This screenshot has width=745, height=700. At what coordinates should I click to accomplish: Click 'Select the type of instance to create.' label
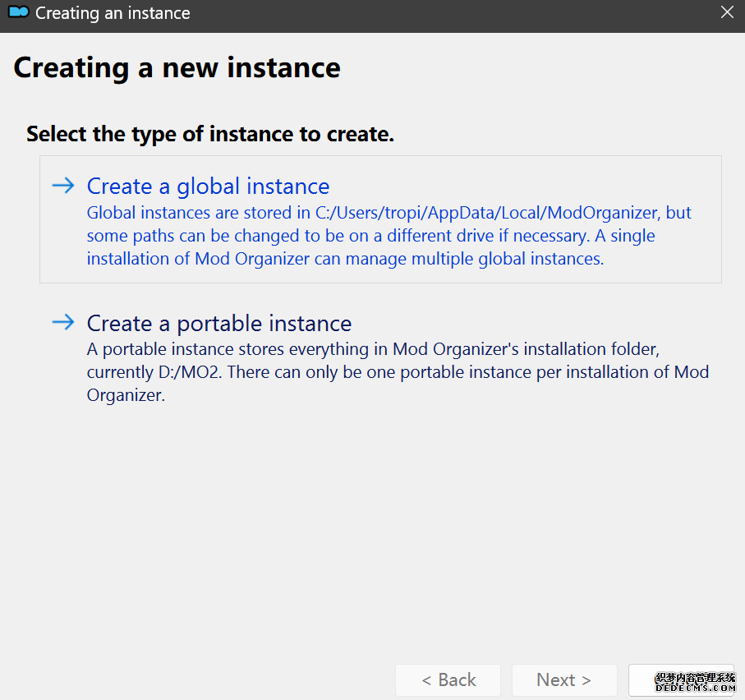click(x=210, y=134)
